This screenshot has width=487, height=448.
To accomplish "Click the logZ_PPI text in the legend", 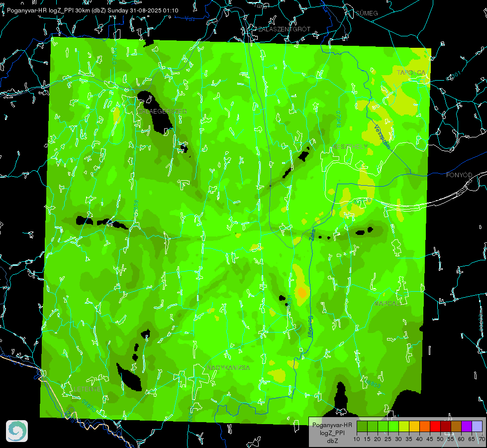I will 332,433.
